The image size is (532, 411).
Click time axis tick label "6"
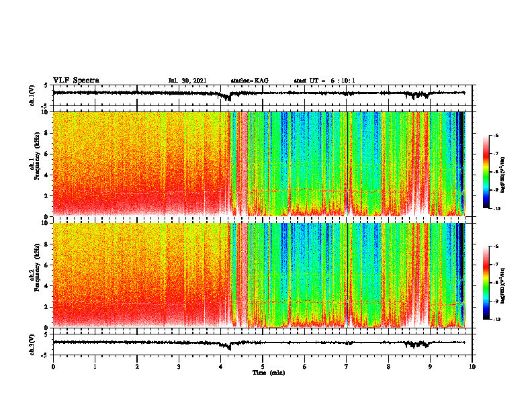click(304, 367)
